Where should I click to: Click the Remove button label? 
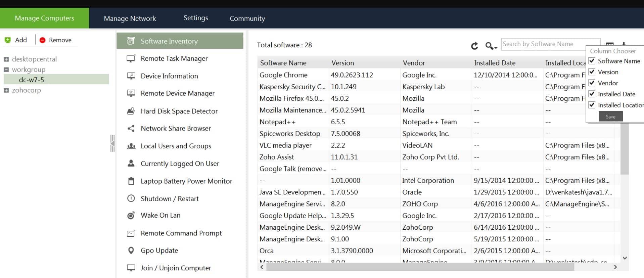(x=60, y=40)
